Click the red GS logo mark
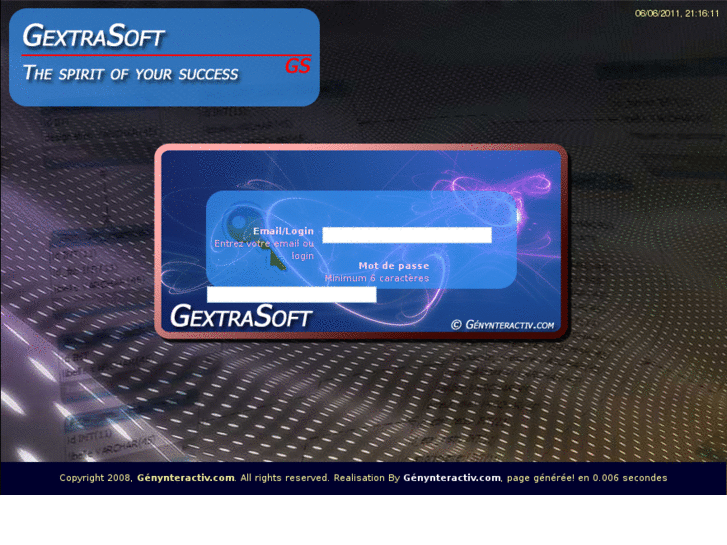Screen dimensions: 727x545 [297, 66]
